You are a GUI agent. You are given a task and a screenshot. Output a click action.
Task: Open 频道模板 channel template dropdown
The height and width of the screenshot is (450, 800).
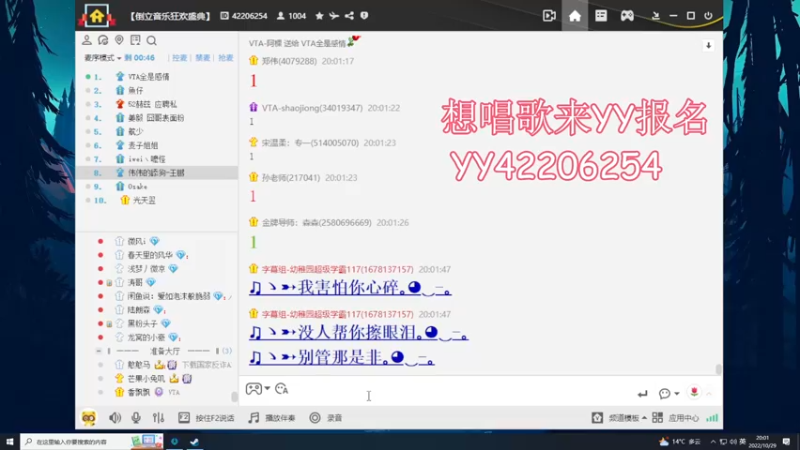[x=619, y=418]
